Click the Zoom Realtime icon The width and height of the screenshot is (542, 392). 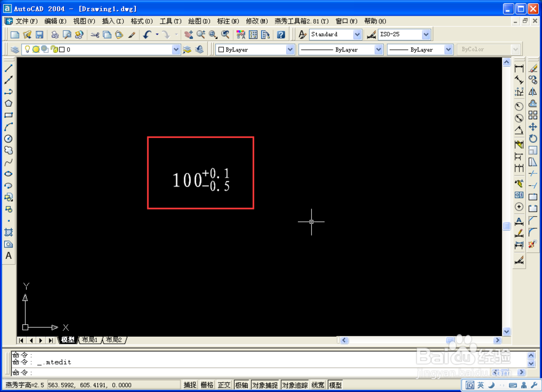coord(201,35)
